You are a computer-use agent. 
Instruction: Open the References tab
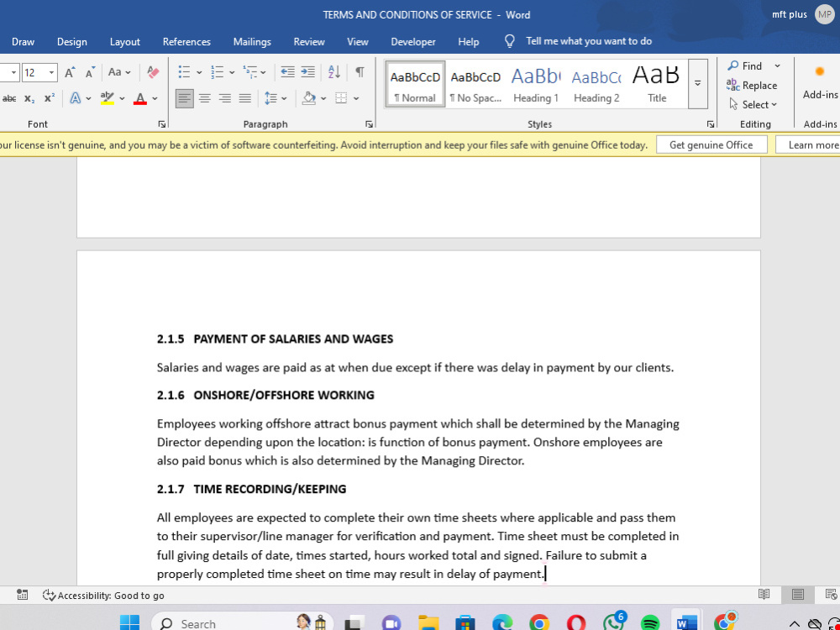click(186, 42)
